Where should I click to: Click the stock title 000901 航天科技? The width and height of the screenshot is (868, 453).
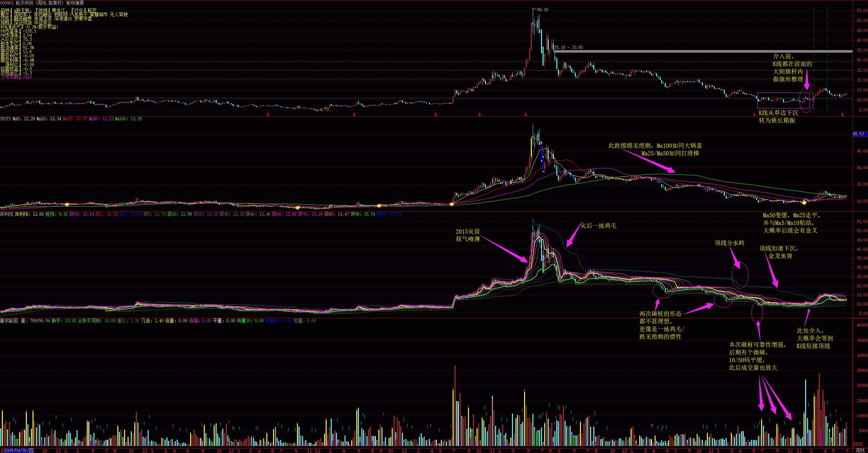17,3
